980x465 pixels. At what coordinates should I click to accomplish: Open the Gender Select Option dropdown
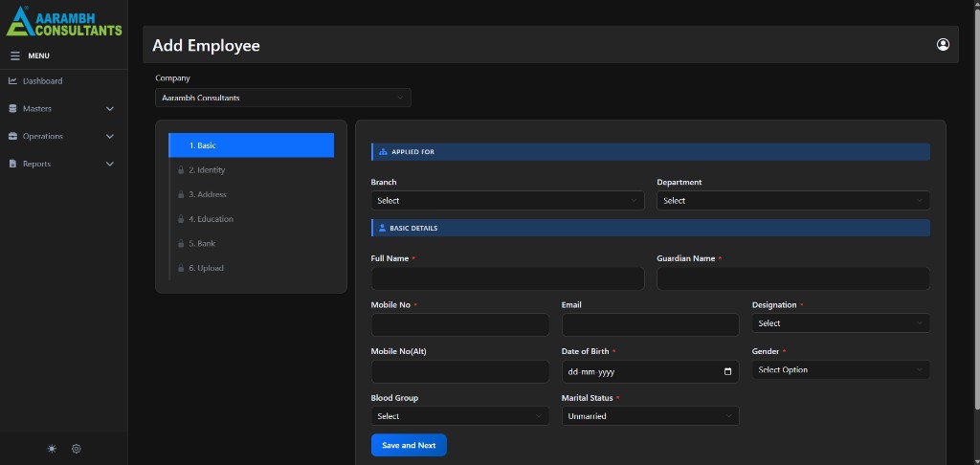pos(840,370)
